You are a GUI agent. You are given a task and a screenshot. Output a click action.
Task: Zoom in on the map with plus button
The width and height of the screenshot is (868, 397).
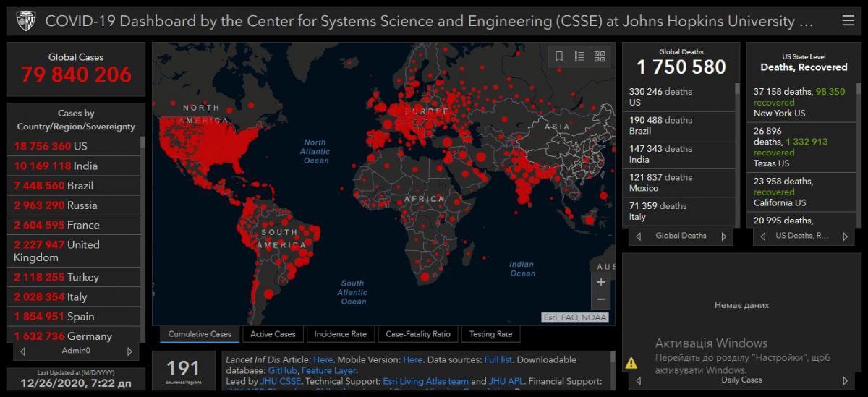(x=601, y=282)
